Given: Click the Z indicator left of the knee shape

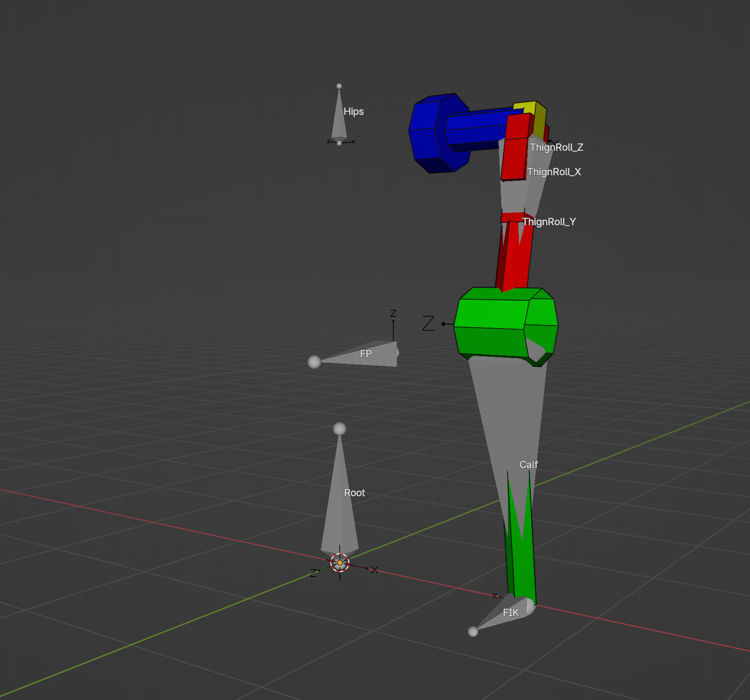Looking at the screenshot, I should 427,322.
